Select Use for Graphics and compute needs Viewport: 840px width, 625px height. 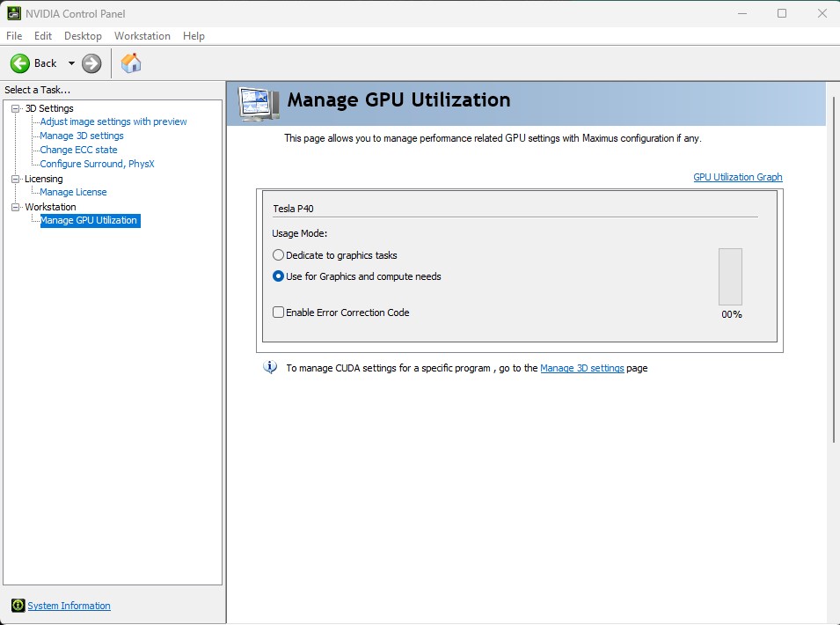pyautogui.click(x=279, y=276)
